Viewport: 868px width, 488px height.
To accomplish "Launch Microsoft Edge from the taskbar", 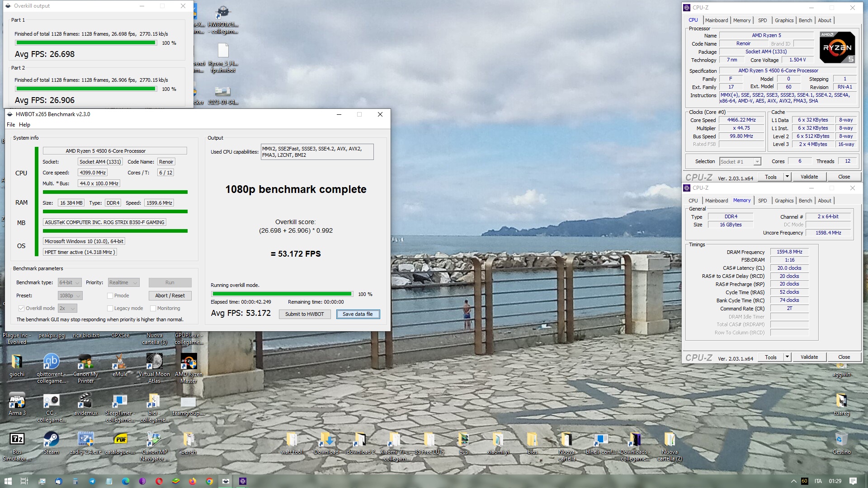I will pyautogui.click(x=126, y=481).
